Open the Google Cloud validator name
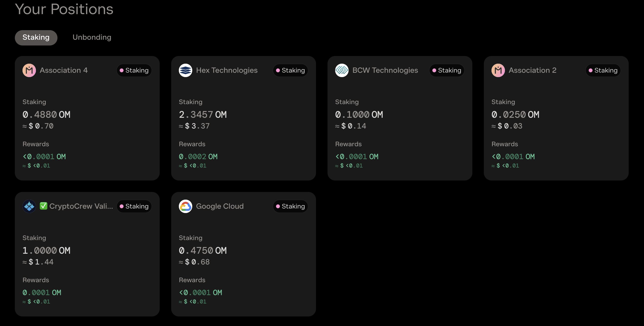 [x=220, y=206]
